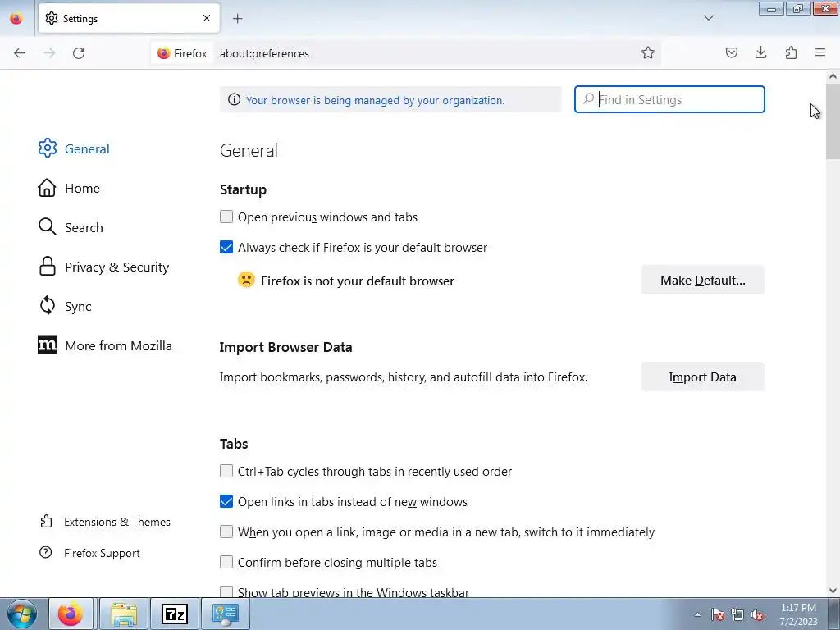Enable Open previous windows and tabs

tap(226, 217)
